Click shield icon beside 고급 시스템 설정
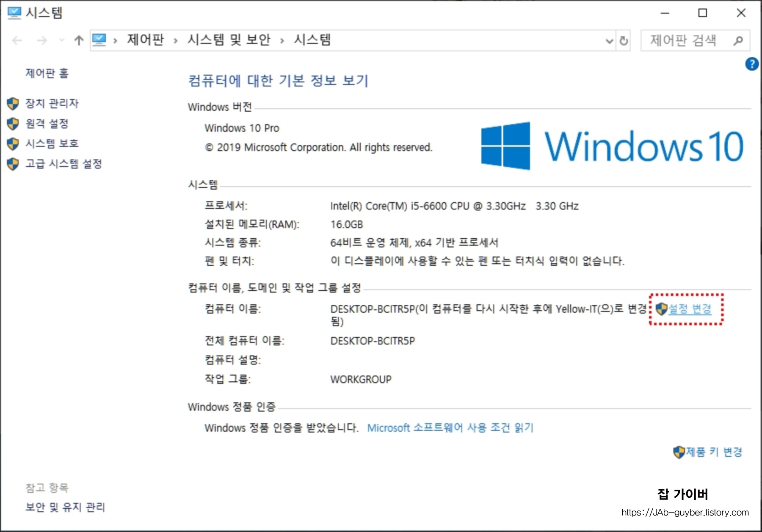762x532 pixels. tap(13, 164)
